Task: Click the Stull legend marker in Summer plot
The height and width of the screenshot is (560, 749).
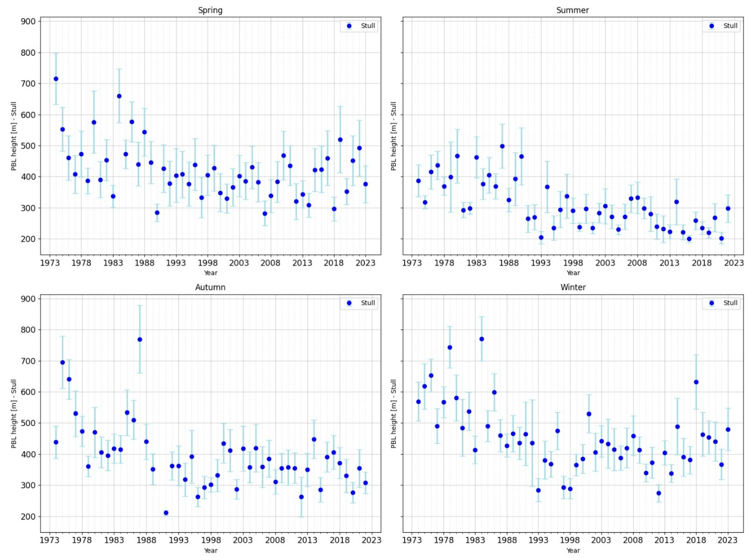Action: pos(712,26)
